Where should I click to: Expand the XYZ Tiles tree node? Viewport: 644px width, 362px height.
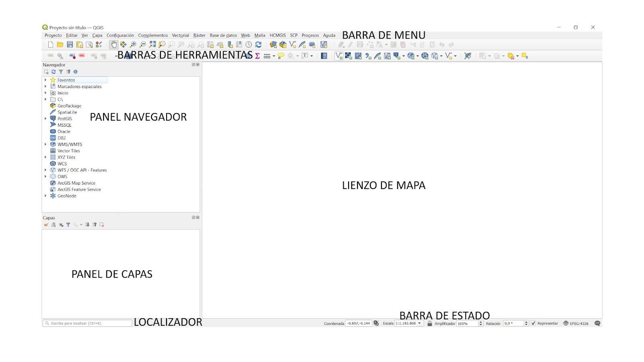click(x=45, y=157)
